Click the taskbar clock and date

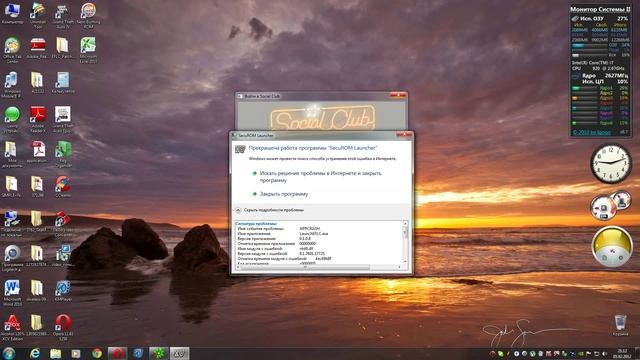[622, 353]
